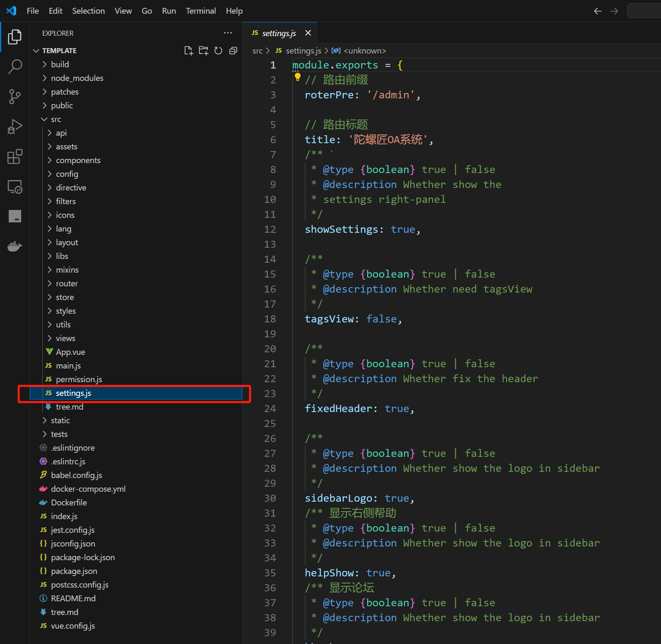
Task: Collapse the src folder
Action: [56, 119]
